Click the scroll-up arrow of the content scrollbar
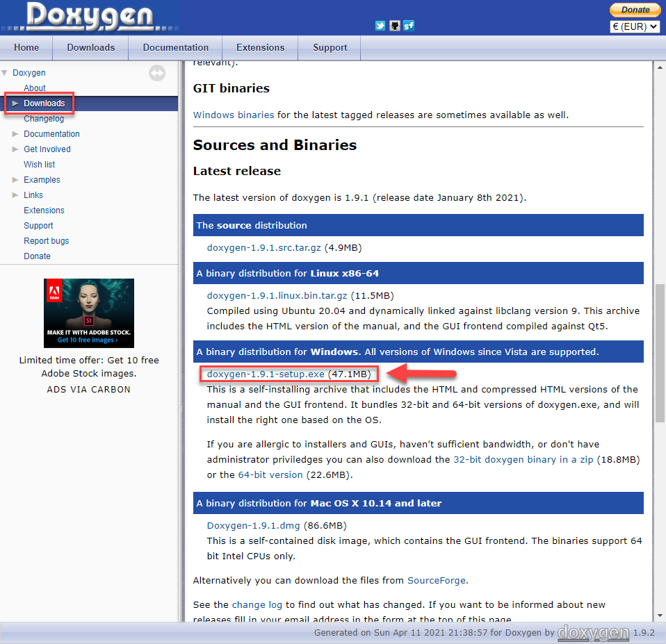Viewport: 666px width, 644px height. tap(660, 67)
